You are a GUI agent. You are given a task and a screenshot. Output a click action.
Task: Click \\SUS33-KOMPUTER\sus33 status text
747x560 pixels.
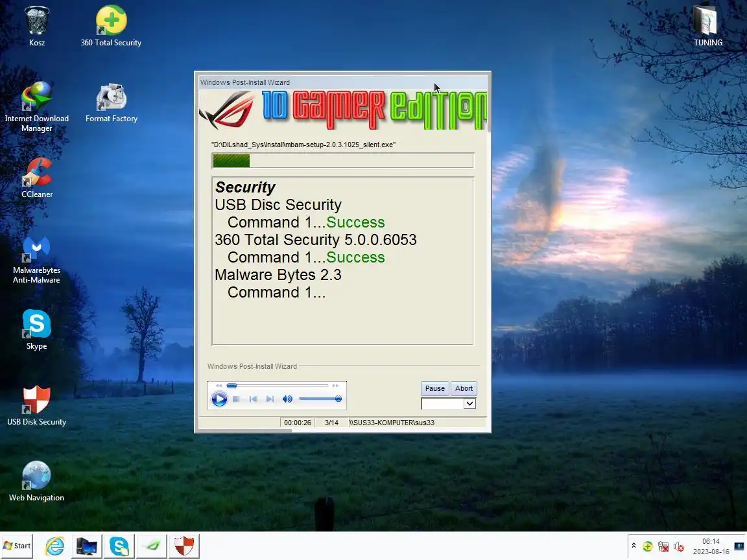(x=392, y=423)
